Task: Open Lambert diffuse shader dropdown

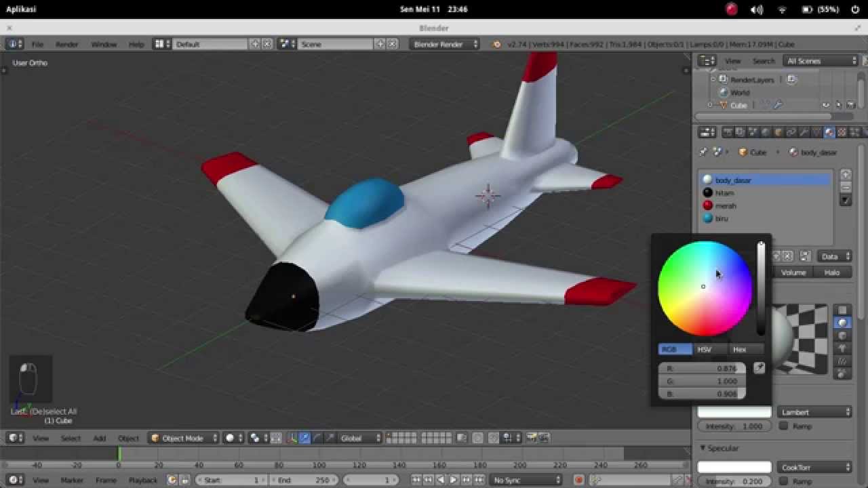Action: (x=814, y=412)
